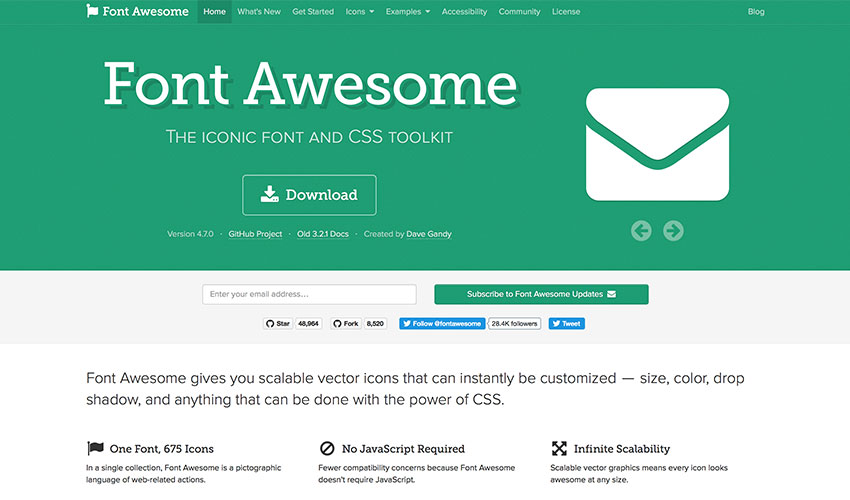Screen dimensions: 850x500
Task: Expand the Icons dropdown menu
Action: click(360, 11)
